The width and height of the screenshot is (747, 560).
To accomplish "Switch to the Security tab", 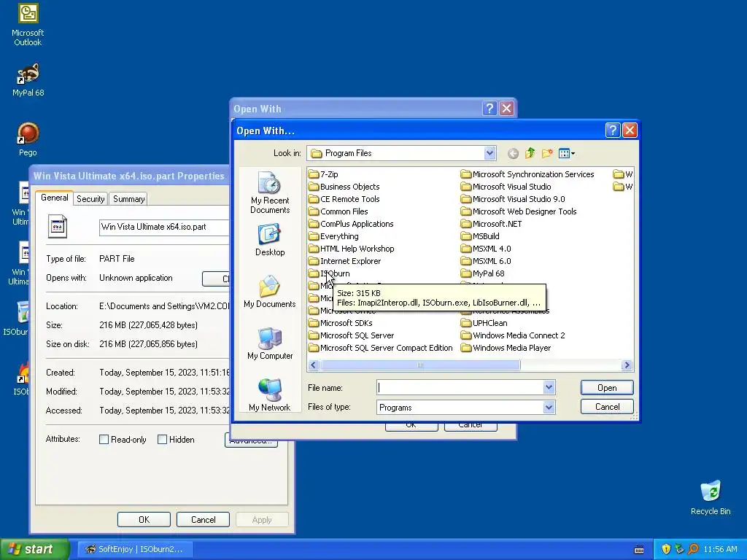I will click(x=90, y=199).
